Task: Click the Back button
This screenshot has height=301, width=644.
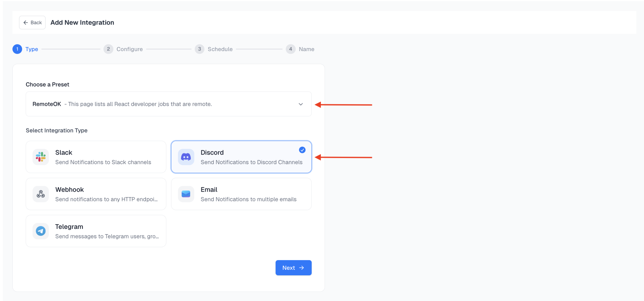Action: pyautogui.click(x=32, y=22)
